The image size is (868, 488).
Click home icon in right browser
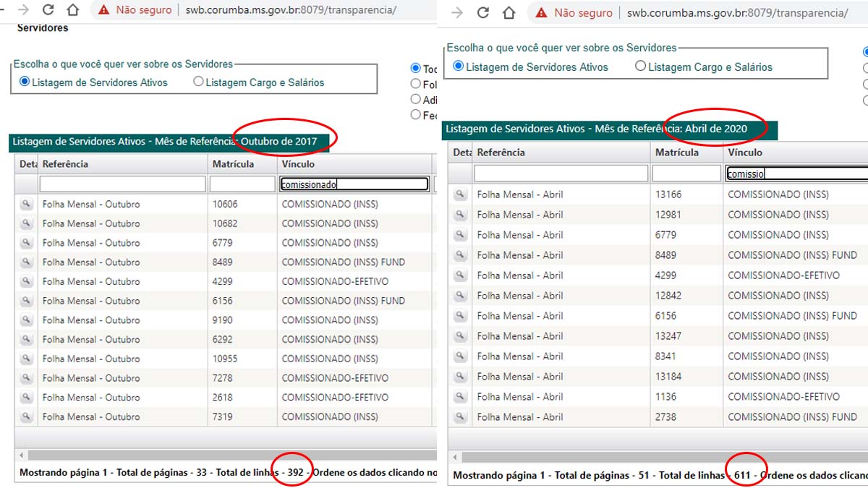(x=509, y=12)
